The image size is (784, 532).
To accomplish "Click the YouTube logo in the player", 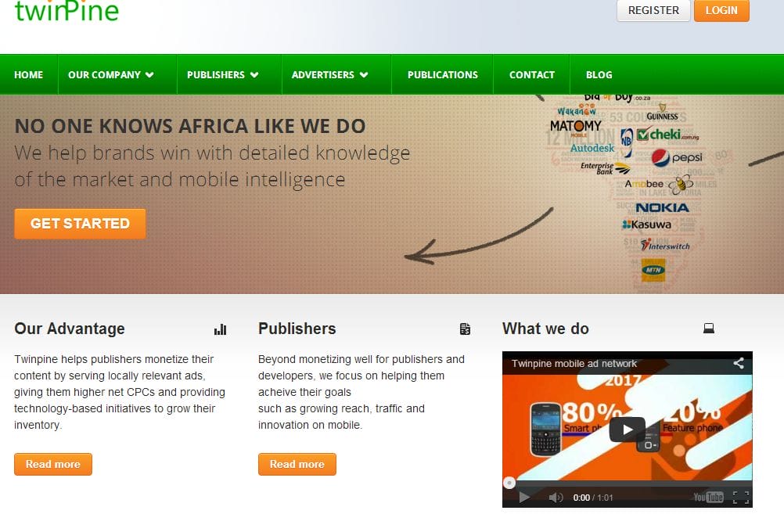I will tap(709, 497).
